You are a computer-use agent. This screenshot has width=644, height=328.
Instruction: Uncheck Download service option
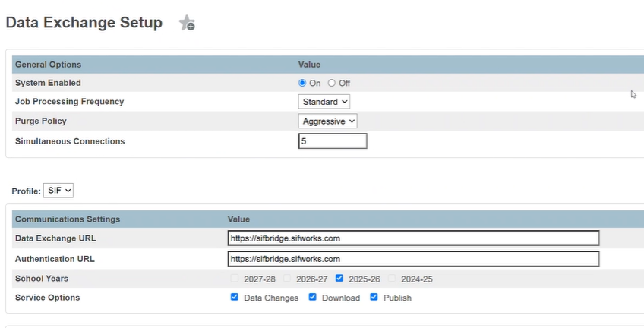click(x=313, y=297)
